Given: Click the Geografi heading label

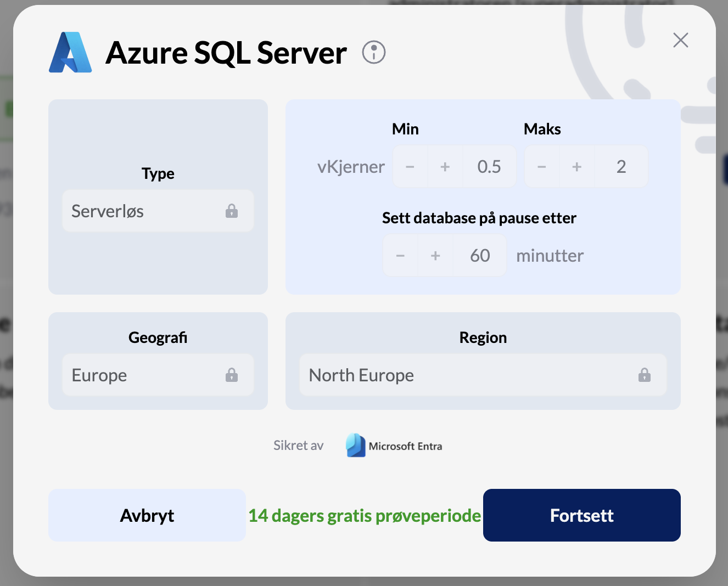Looking at the screenshot, I should (x=158, y=337).
